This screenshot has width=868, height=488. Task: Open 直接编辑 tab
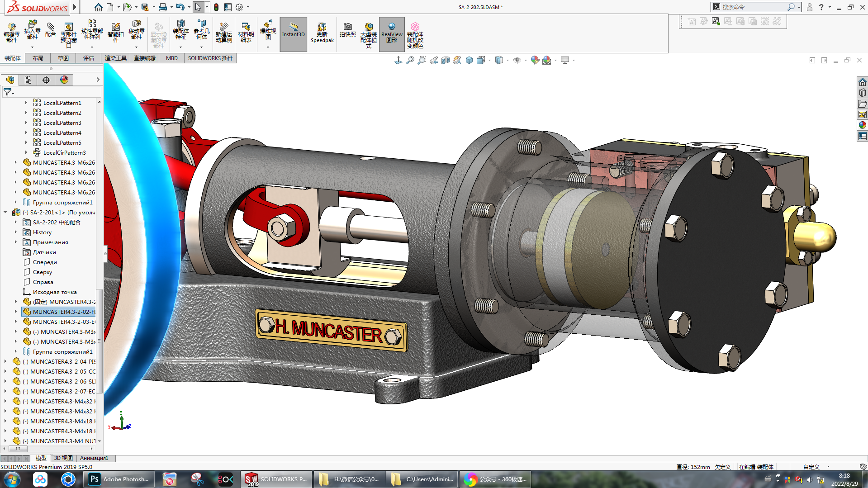[x=145, y=58]
